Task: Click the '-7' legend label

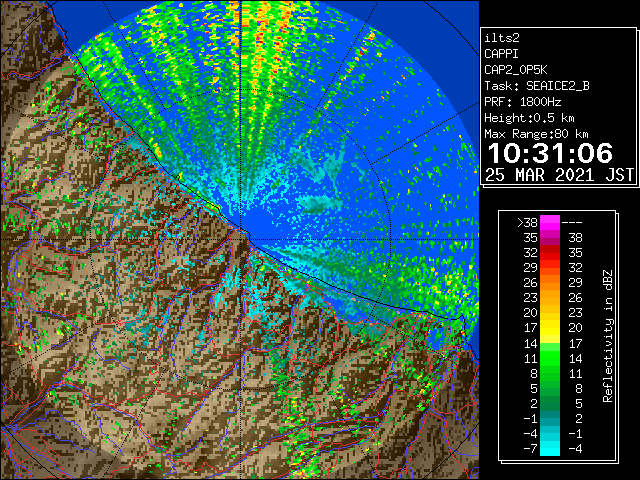Action: 530,449
